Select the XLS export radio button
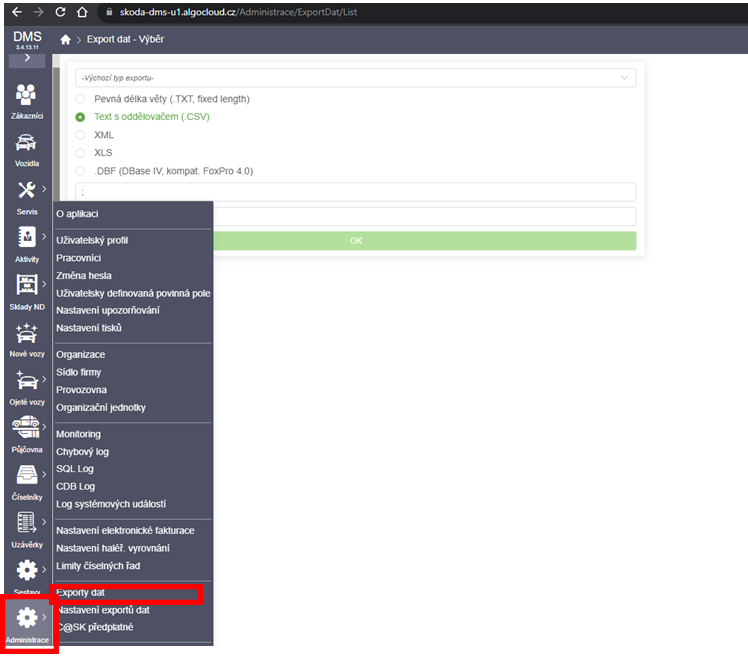Viewport: 748px width, 660px height. click(81, 153)
